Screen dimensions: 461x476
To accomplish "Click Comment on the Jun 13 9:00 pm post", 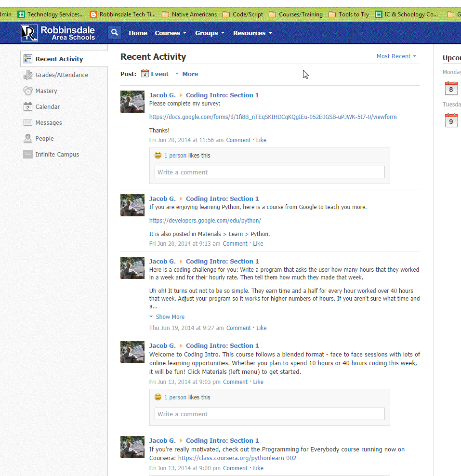I will point(235,468).
